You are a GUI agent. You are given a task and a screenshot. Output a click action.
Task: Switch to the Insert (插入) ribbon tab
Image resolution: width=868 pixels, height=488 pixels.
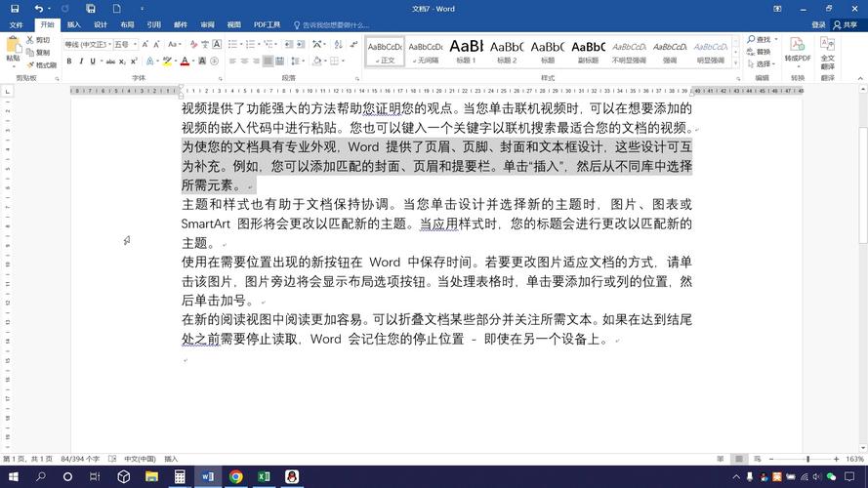(73, 24)
